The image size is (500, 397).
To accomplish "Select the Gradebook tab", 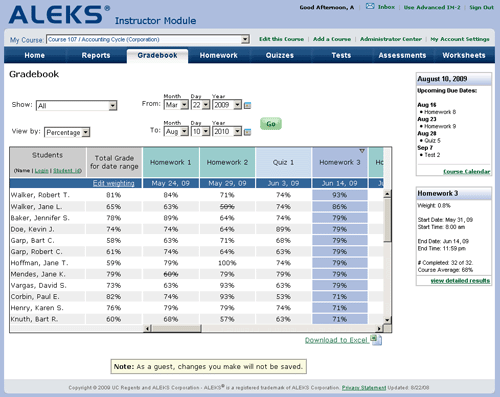I will point(157,55).
